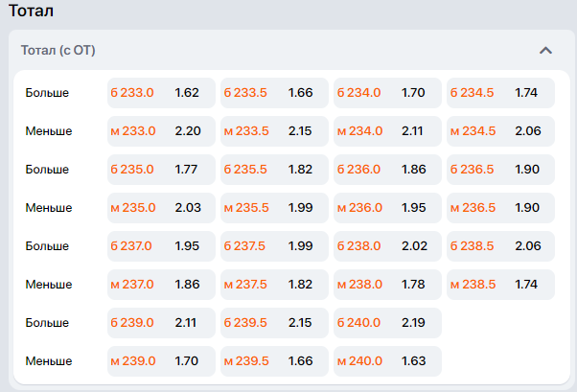Select under 237.5 bet at 1.82

[274, 284]
